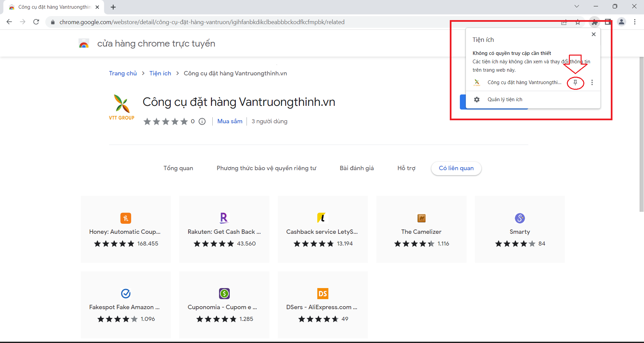Viewport: 644px width, 343px height.
Task: Open a new browser tab
Action: pos(113,7)
